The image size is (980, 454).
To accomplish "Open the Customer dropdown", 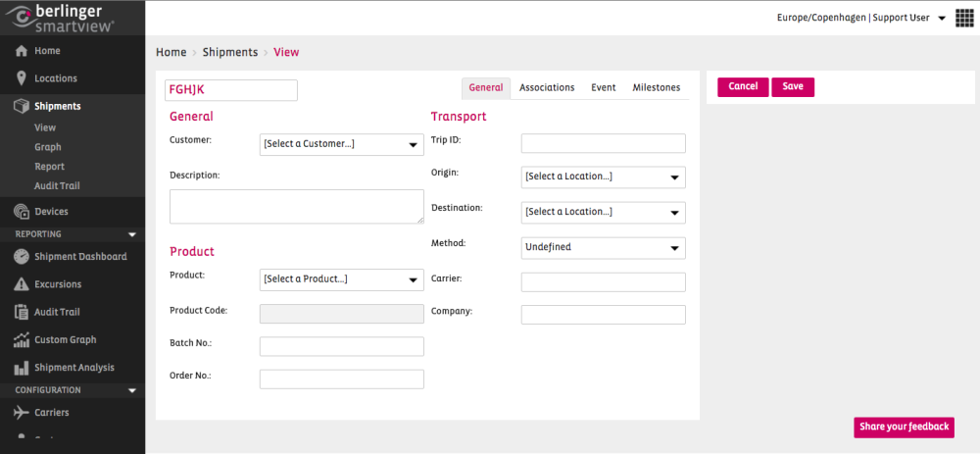I will [341, 144].
